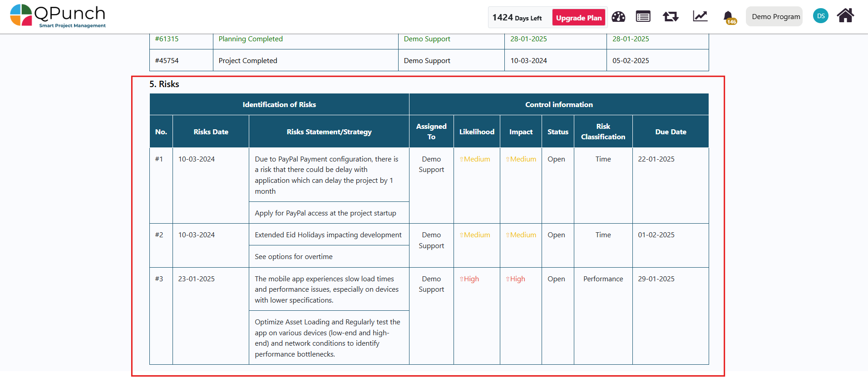Click due date 29-01-2025

click(x=656, y=279)
